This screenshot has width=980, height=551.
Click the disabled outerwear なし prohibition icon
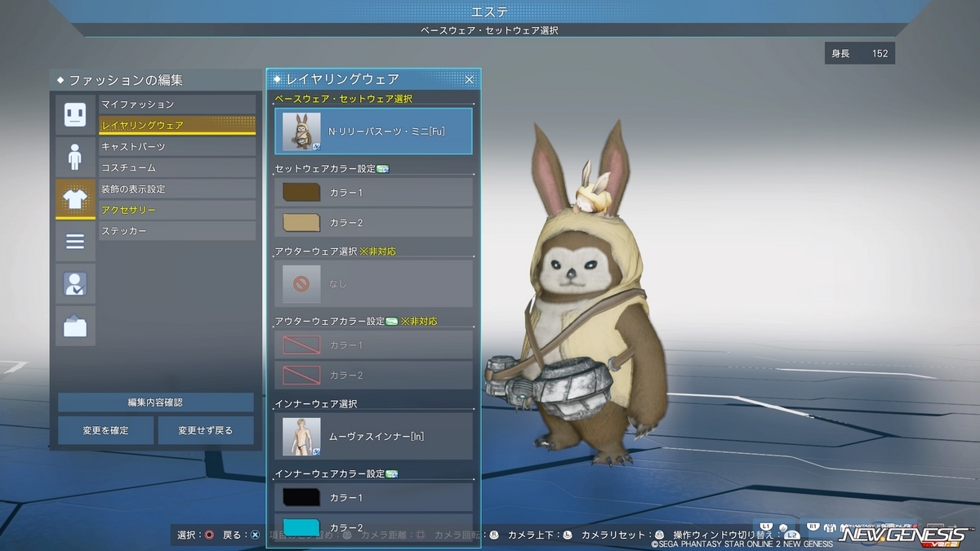point(301,283)
